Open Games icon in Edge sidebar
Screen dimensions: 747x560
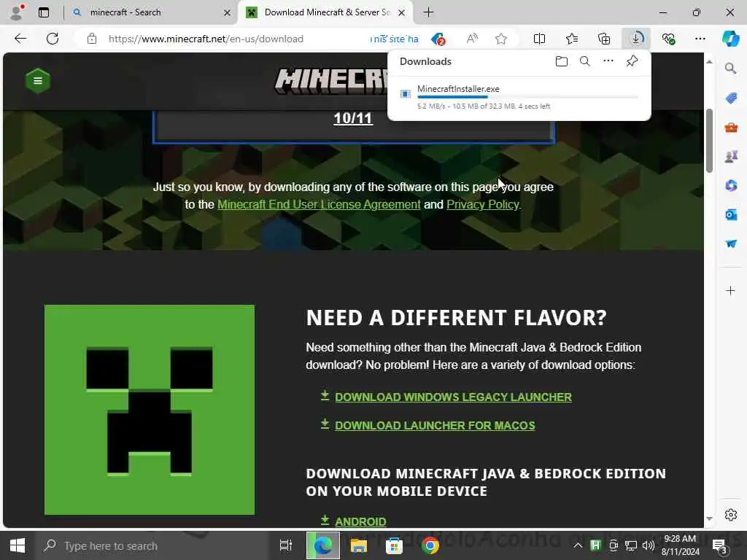point(730,156)
